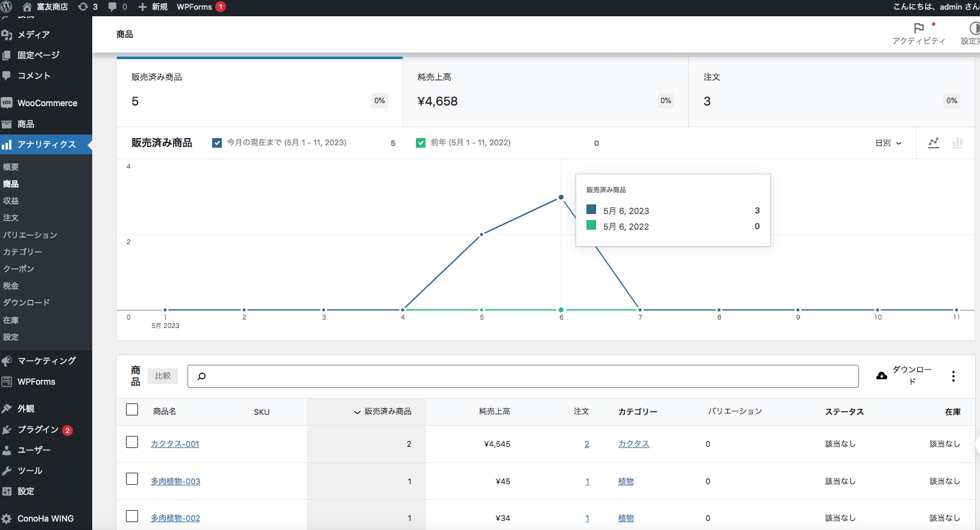Open バリエーション analytics submenu
980x530 pixels.
click(30, 235)
